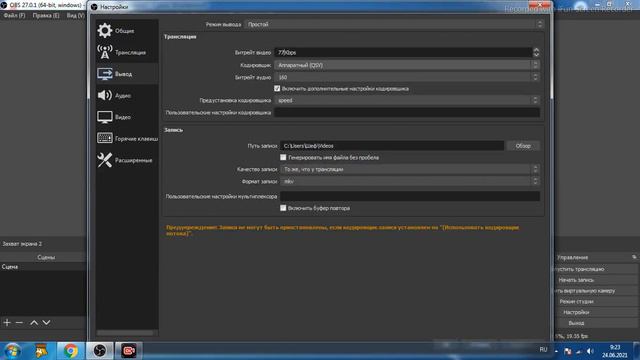Adjust the Video Bitrate stepper arrows
640x360 pixels.
pyautogui.click(x=536, y=52)
